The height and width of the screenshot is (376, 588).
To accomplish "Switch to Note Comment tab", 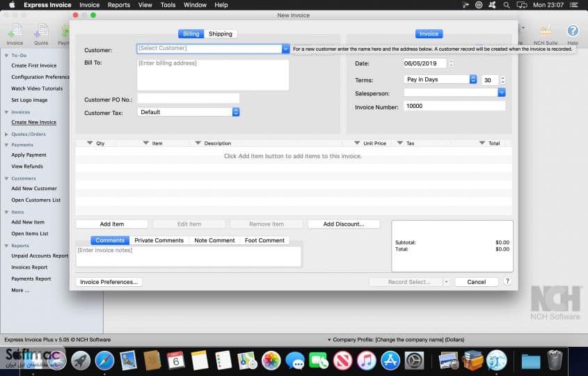I will (214, 240).
